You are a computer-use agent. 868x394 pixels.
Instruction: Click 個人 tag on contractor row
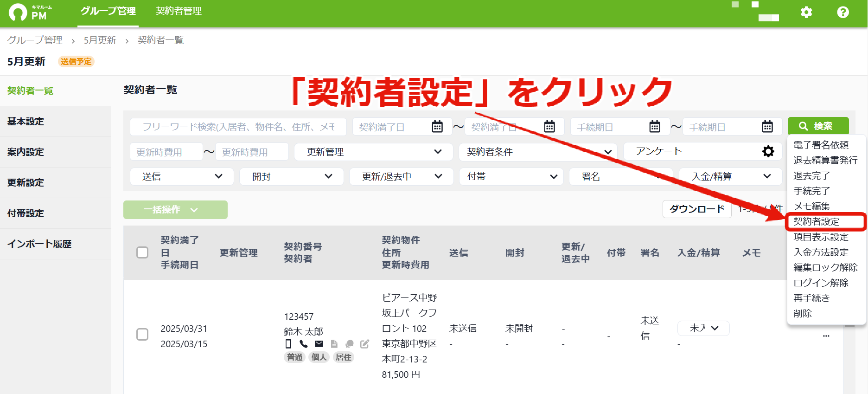pos(319,357)
